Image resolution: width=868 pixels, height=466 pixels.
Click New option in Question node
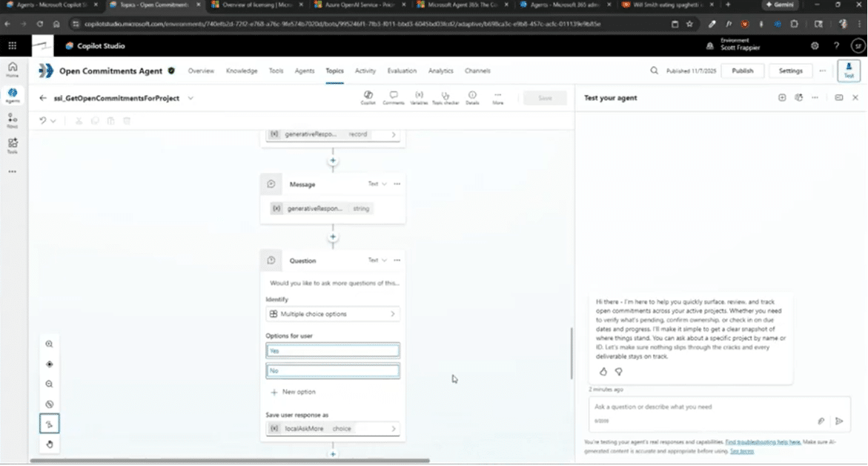pyautogui.click(x=294, y=392)
